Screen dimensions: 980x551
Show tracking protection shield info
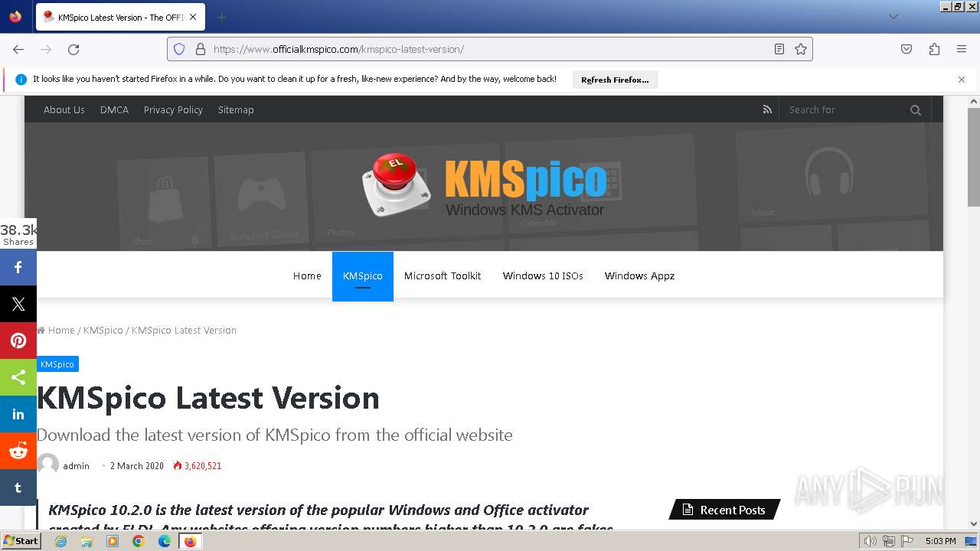pos(179,49)
